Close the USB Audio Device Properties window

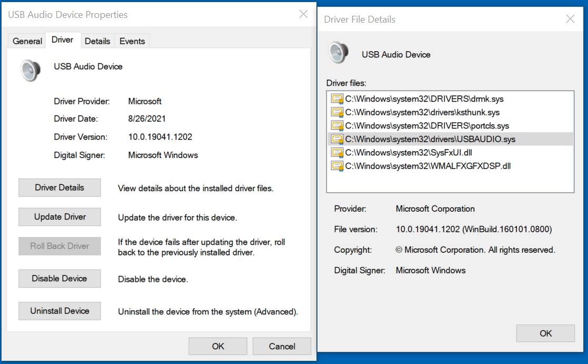[x=303, y=14]
